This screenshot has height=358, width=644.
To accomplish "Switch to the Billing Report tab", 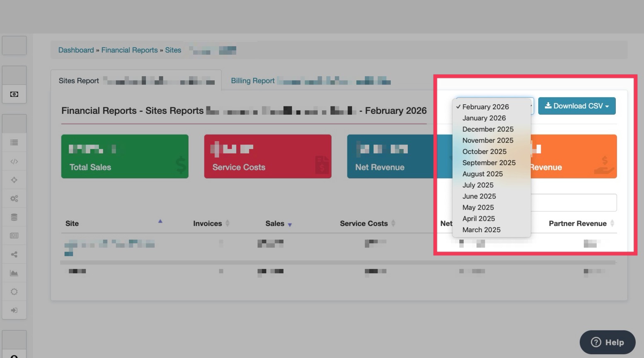I will click(311, 81).
